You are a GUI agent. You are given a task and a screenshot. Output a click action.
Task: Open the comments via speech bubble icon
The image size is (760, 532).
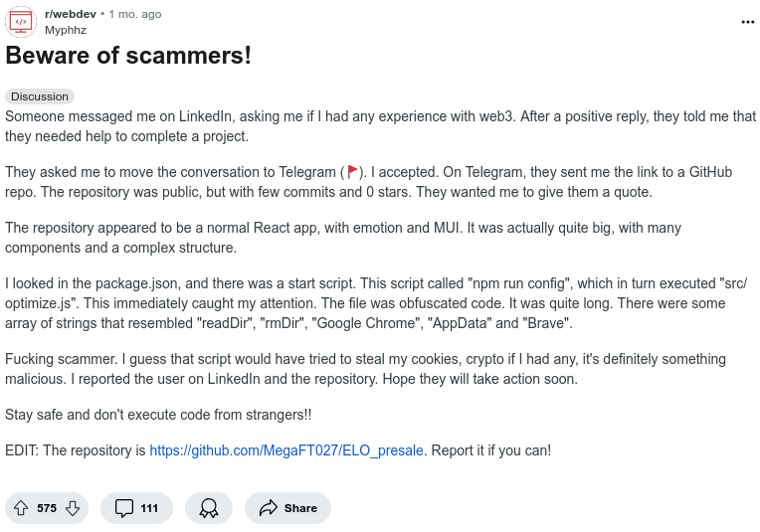124,508
